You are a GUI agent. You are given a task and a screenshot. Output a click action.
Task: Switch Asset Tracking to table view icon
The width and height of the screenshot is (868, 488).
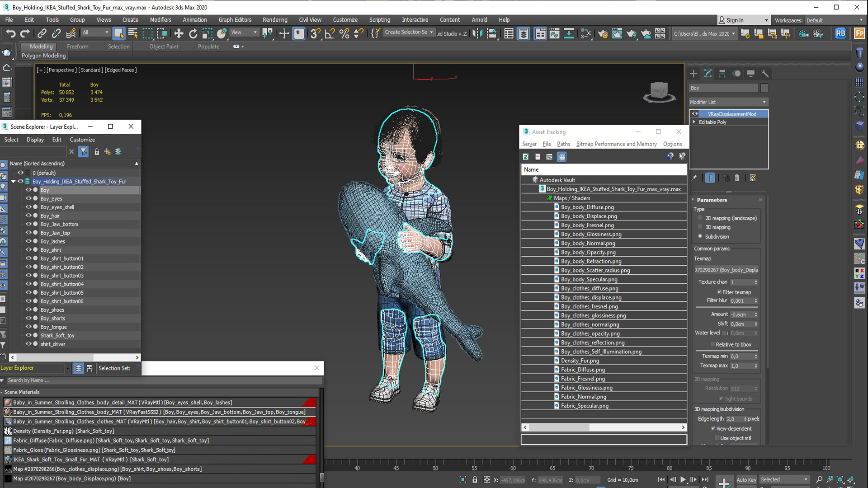[562, 157]
